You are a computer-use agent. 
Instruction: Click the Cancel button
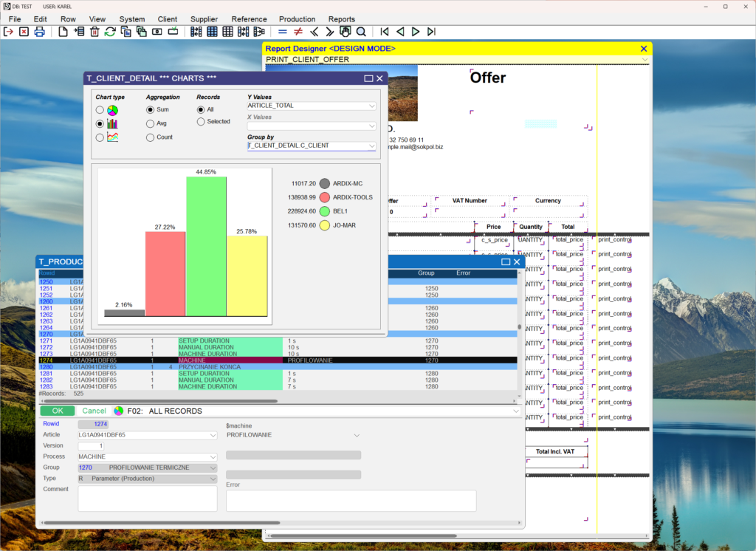point(94,411)
